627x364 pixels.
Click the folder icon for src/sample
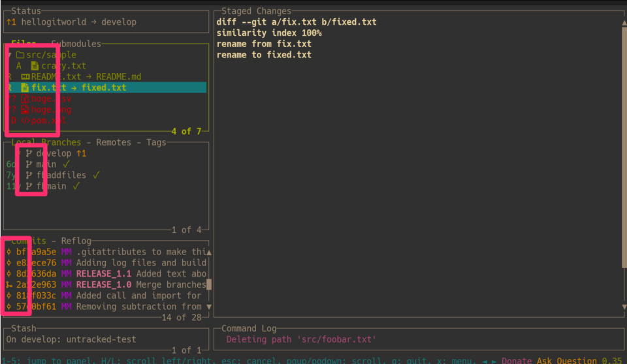(x=20, y=55)
